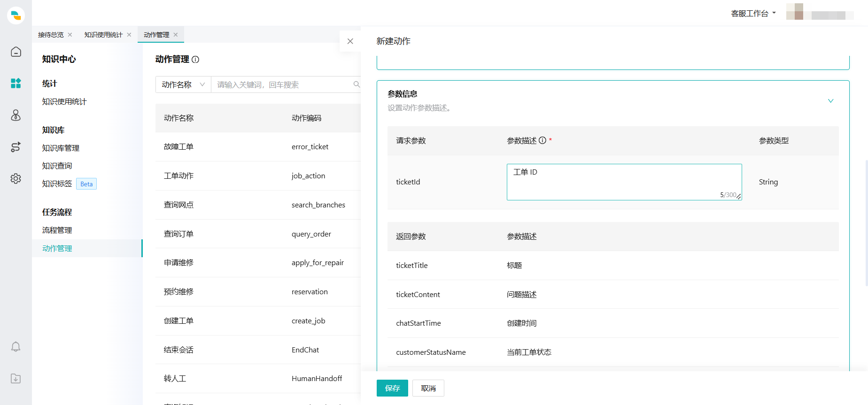Click the home icon in left sidebar
Screen dimensions: 868x405
pos(16,52)
